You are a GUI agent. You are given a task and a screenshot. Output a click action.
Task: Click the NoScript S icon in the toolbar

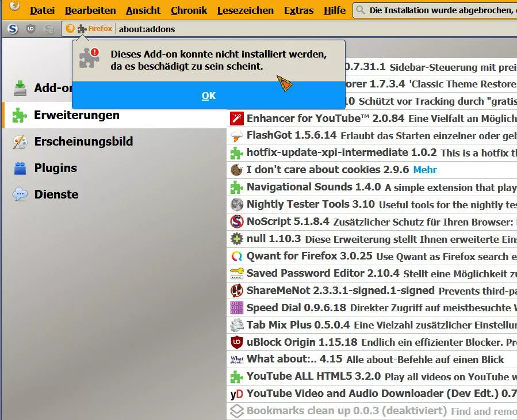(x=13, y=29)
